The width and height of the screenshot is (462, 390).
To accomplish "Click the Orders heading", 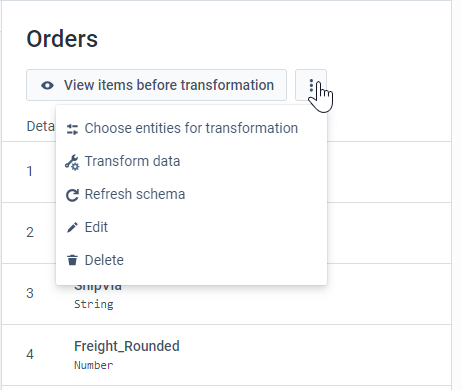I will coord(62,39).
